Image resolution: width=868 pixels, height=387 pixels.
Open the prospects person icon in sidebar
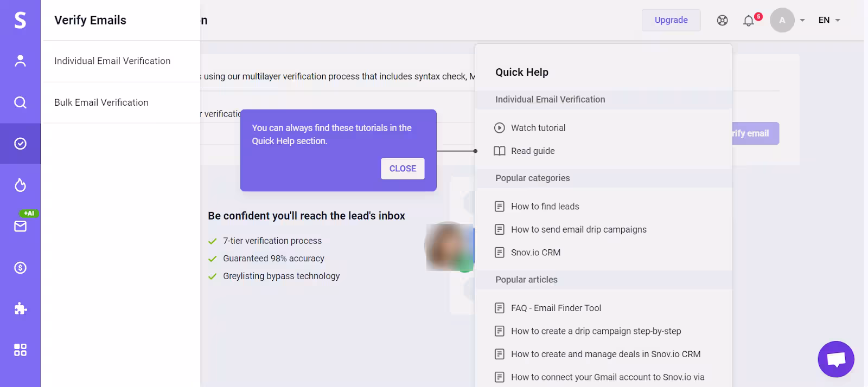pyautogui.click(x=20, y=61)
